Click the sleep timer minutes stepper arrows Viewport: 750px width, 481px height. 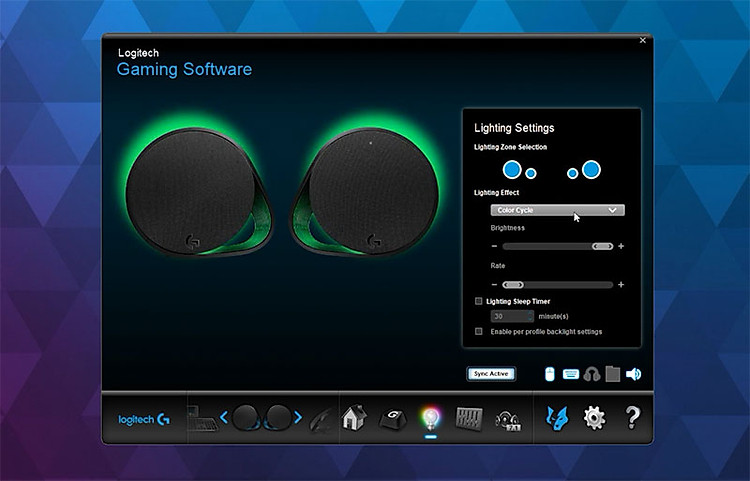tap(530, 316)
